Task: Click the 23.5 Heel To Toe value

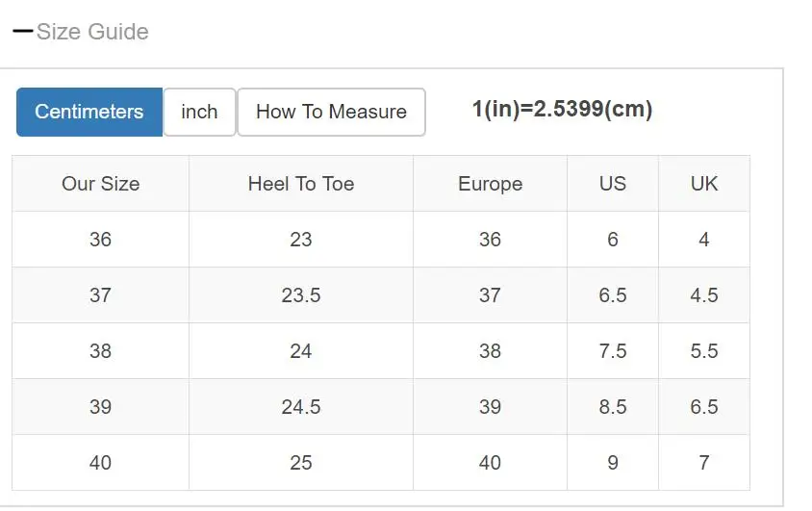Action: click(301, 295)
